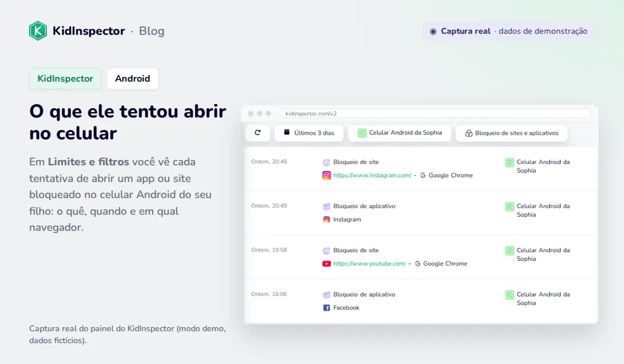Click the YouTube icon beside the youtube.com link
The width and height of the screenshot is (624, 364).
pos(327,264)
